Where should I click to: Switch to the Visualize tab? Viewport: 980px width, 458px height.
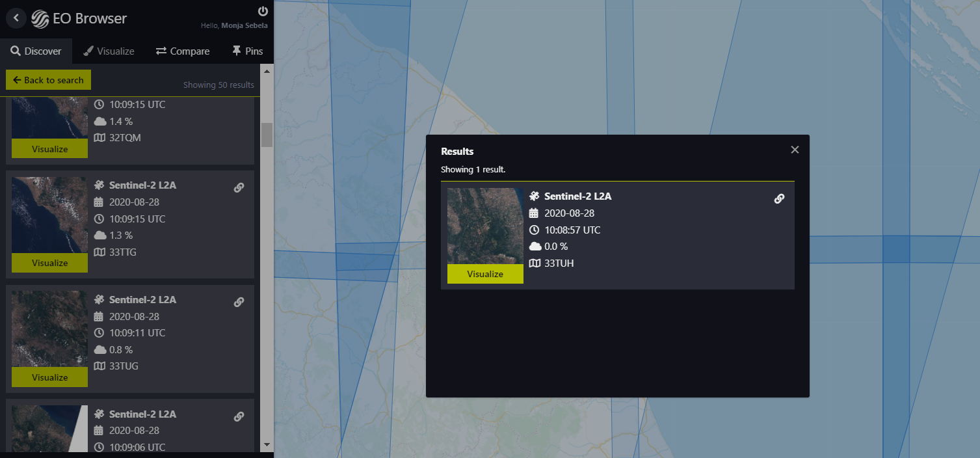click(109, 51)
